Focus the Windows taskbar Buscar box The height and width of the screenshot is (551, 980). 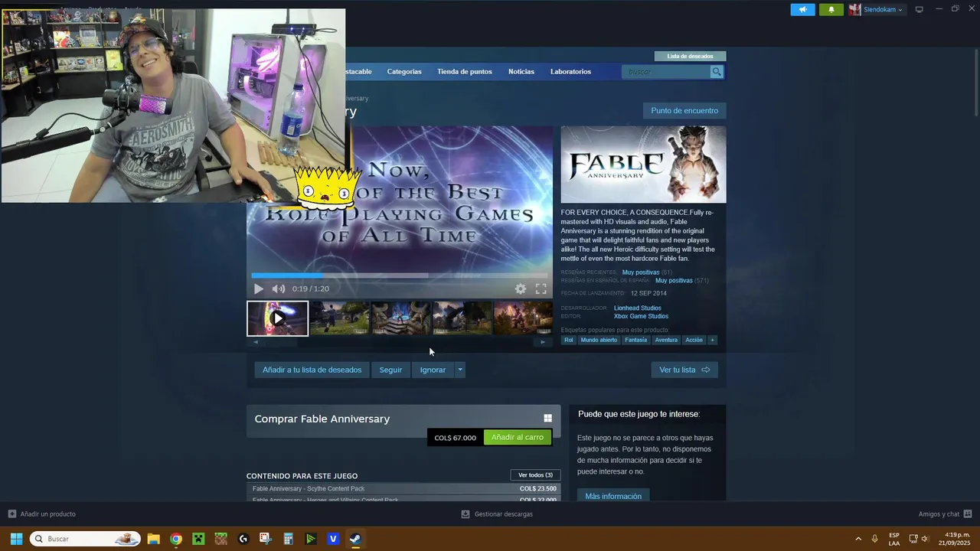85,539
